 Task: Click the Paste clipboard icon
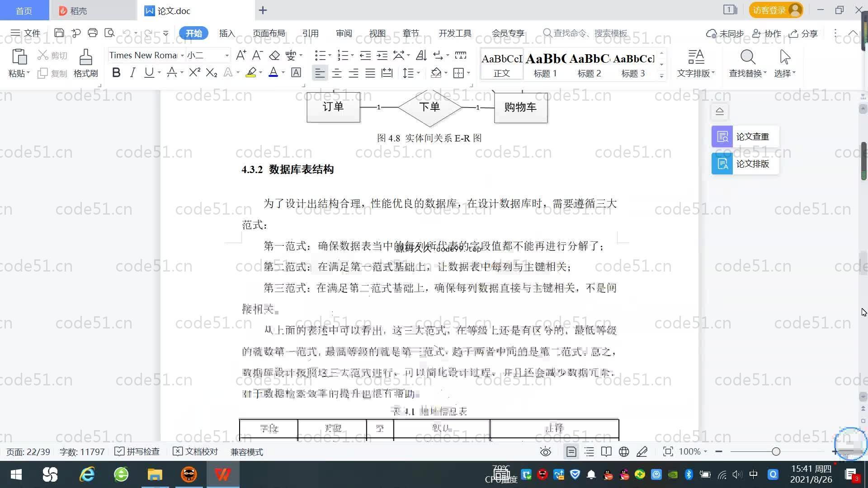point(19,57)
